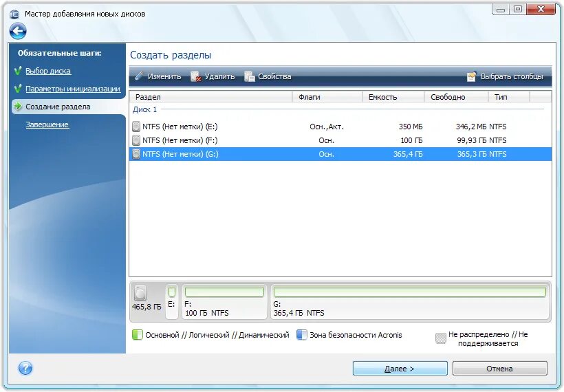Screen dimensions: 564x392
Task: Click the green checkmark next to Выбор диска
Action: pos(18,70)
